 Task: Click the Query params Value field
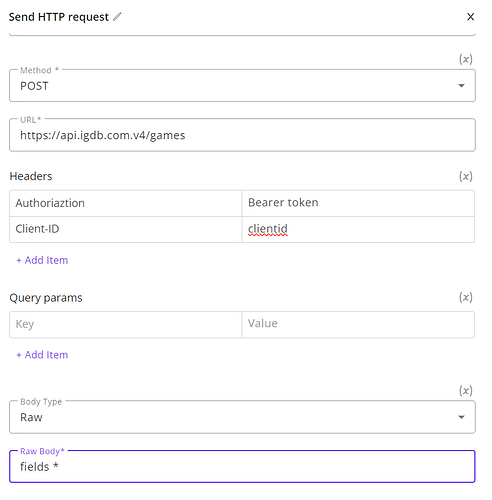click(358, 324)
